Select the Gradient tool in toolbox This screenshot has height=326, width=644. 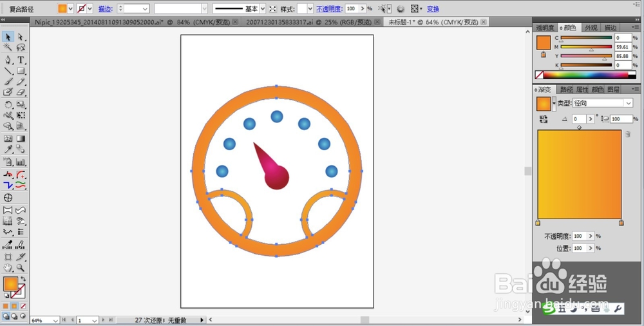21,139
